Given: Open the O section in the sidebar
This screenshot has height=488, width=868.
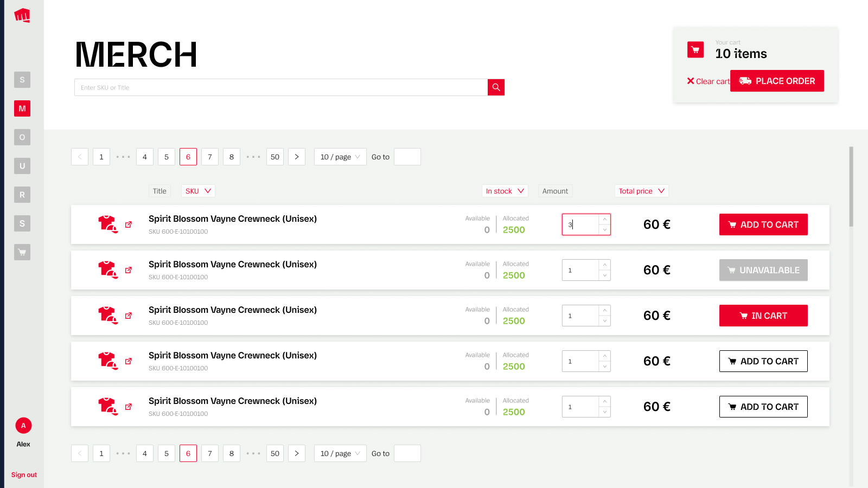Looking at the screenshot, I should (x=22, y=137).
